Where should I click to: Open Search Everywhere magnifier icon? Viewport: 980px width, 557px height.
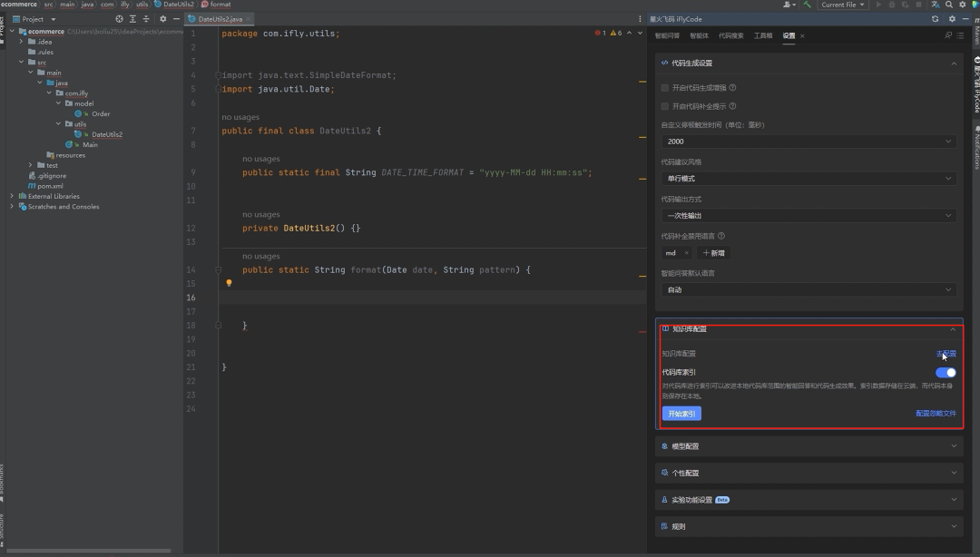pyautogui.click(x=949, y=5)
